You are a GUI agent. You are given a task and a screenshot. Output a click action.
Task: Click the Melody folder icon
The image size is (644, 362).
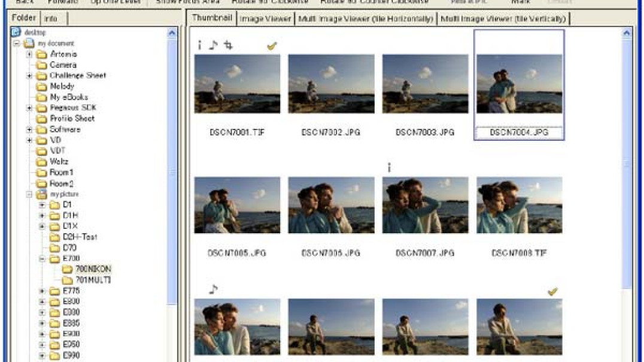tap(41, 86)
